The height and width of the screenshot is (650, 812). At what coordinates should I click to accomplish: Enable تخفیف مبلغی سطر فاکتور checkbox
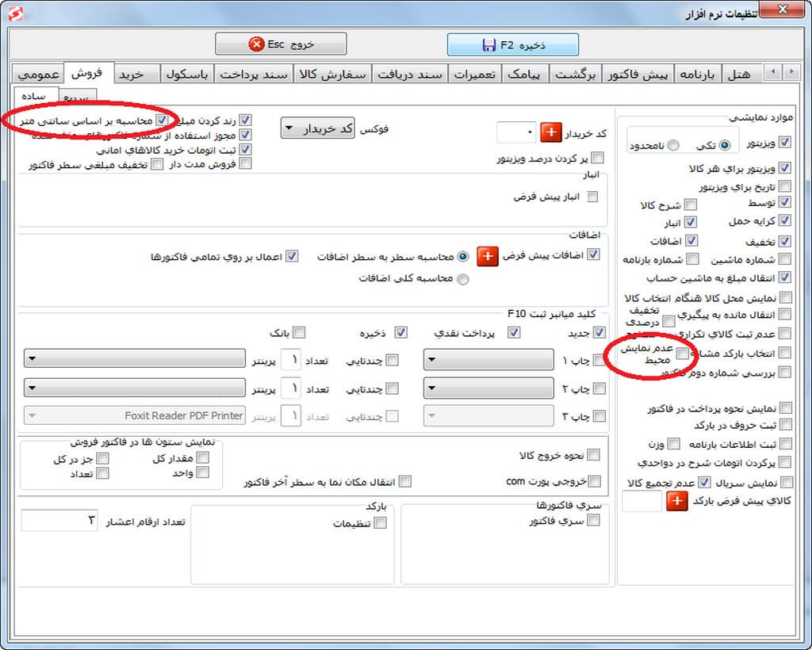pos(157,164)
